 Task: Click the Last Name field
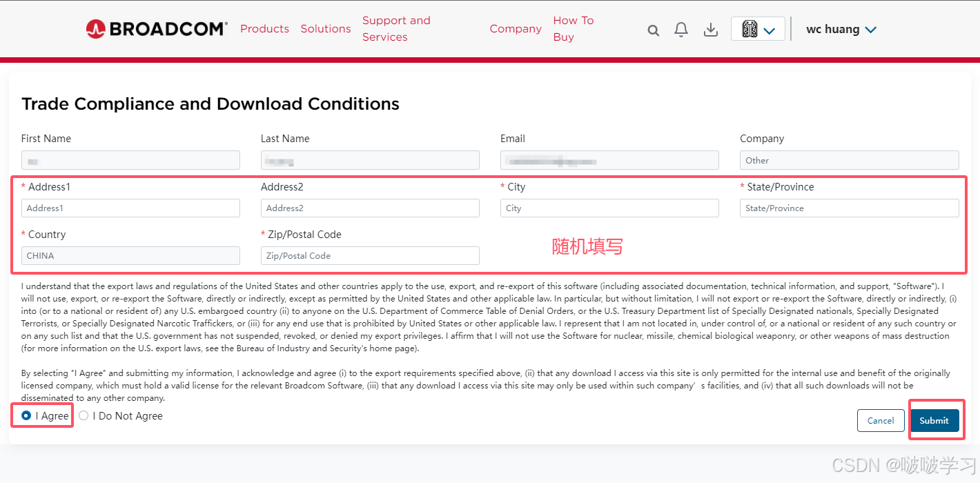(370, 160)
